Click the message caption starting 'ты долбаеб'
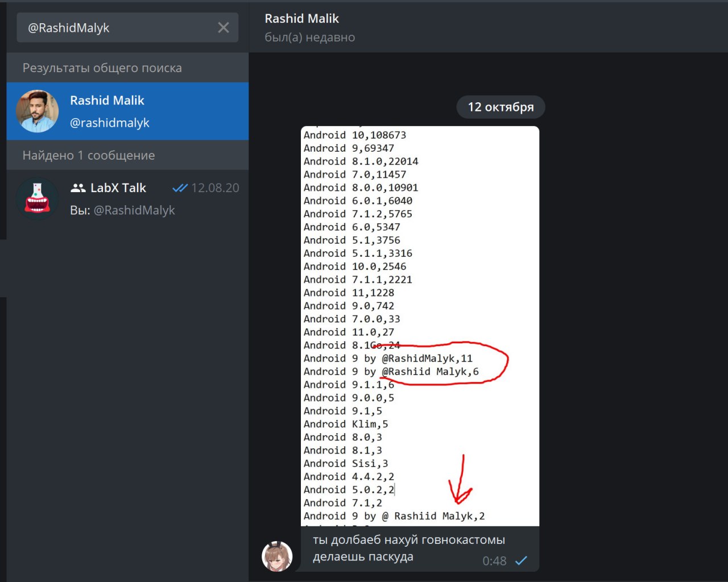The height and width of the screenshot is (582, 728). click(x=409, y=548)
